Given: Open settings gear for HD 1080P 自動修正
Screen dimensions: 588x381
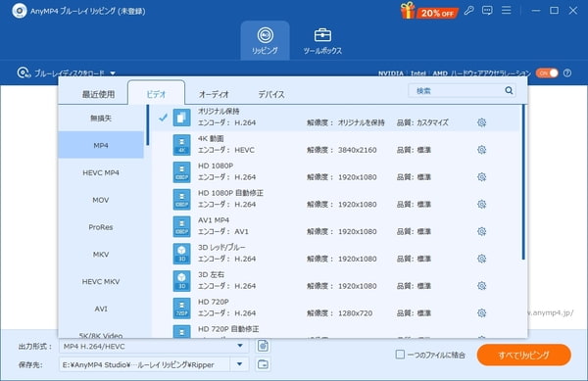Looking at the screenshot, I should [482, 204].
